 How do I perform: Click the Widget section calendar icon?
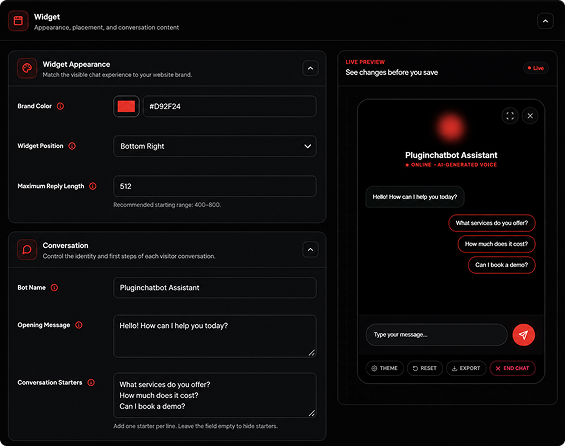point(18,21)
